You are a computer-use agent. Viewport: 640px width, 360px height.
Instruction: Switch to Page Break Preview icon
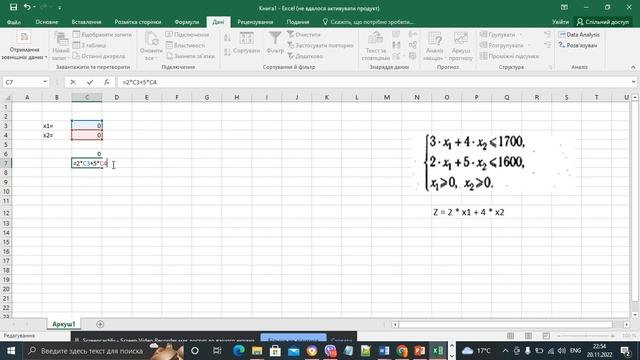coord(546,336)
